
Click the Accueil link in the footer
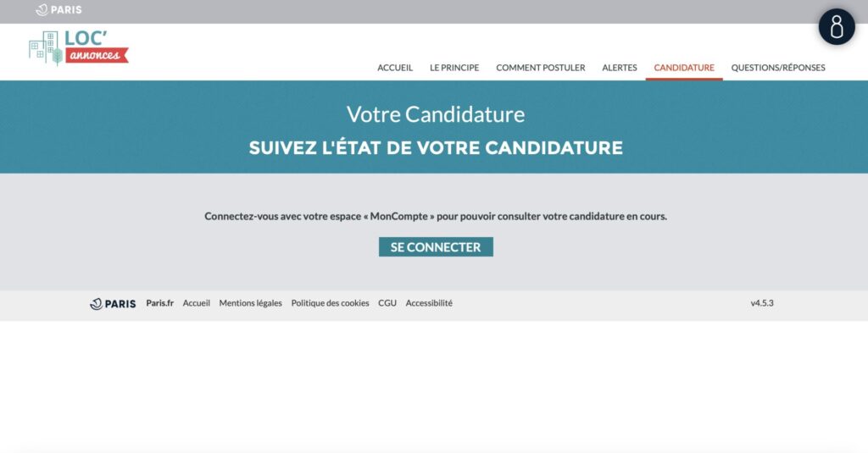pos(197,303)
